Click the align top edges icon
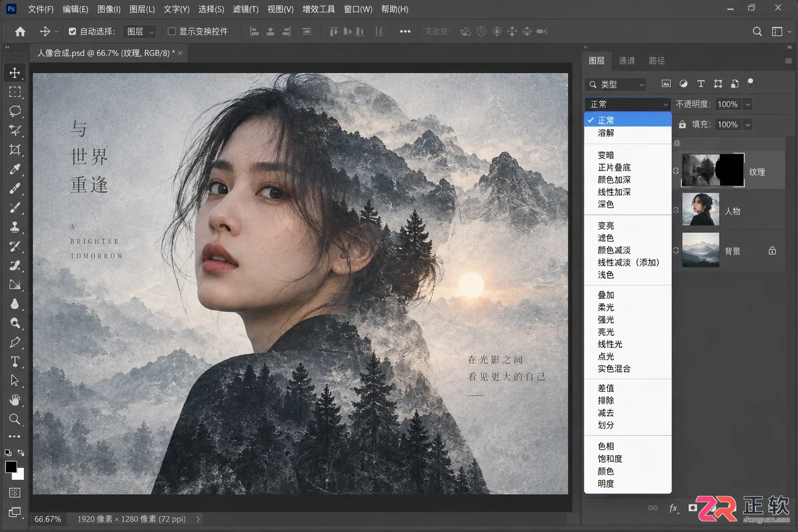798x532 pixels. click(x=334, y=32)
